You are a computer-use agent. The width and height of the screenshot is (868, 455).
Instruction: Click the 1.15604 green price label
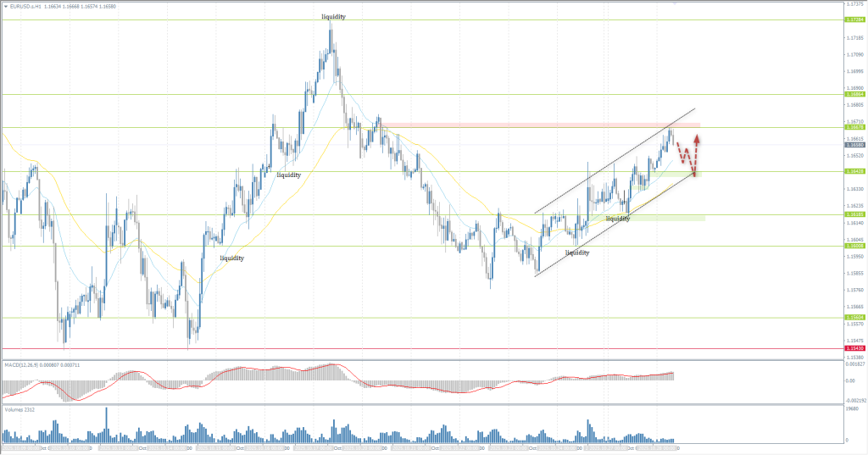click(x=854, y=318)
